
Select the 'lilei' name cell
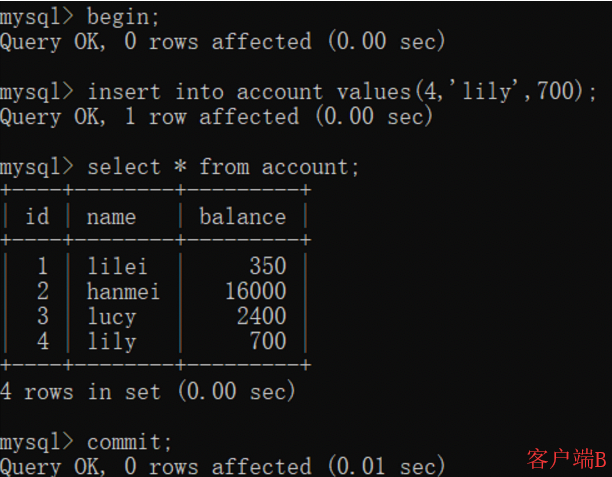point(117,266)
